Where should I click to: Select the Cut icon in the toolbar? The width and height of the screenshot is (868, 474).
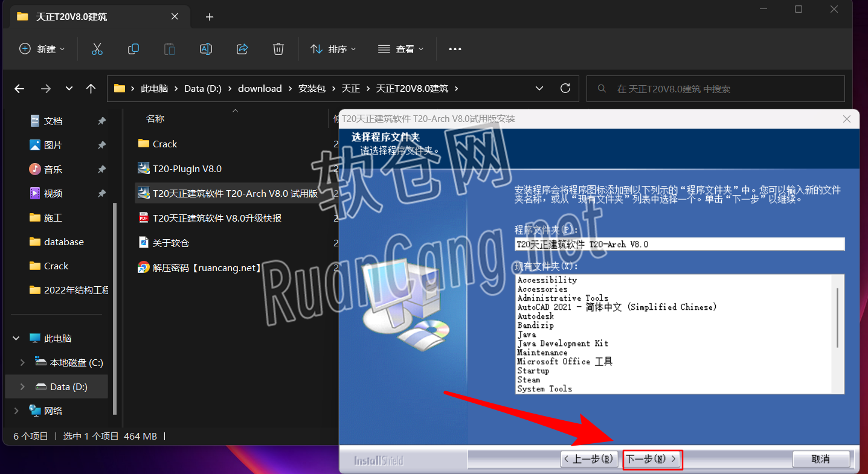[x=97, y=49]
